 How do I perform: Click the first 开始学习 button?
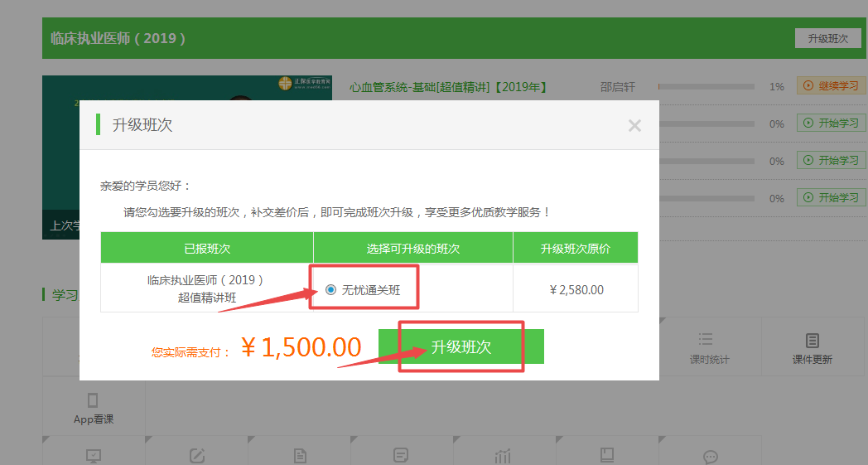pos(831,124)
